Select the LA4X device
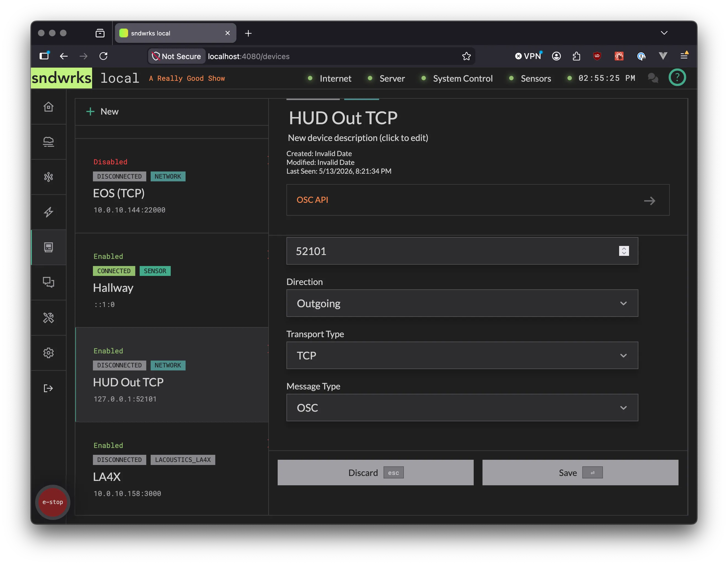 [172, 469]
